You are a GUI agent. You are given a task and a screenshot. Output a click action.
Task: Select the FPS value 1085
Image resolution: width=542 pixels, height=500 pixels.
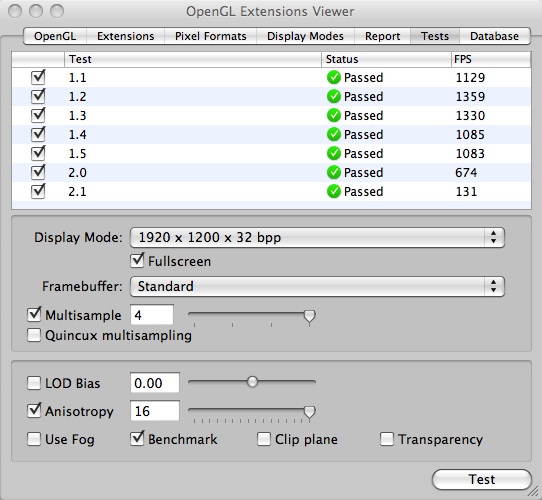pos(470,135)
